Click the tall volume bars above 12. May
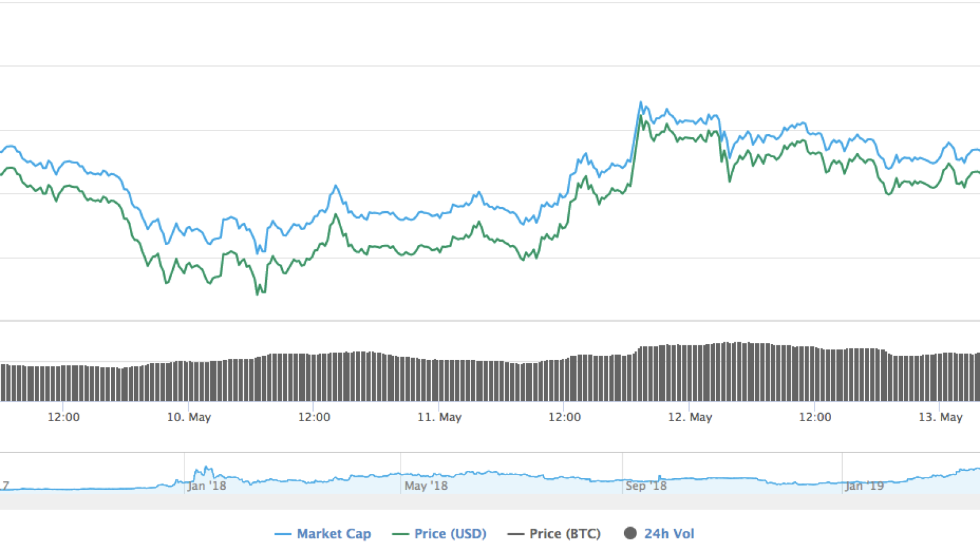 [x=690, y=372]
